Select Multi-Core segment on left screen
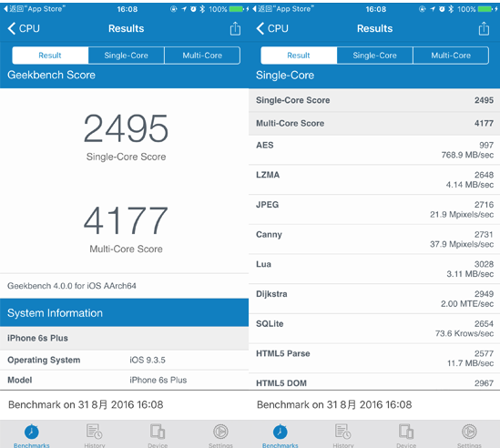The image size is (500, 448). [x=202, y=56]
